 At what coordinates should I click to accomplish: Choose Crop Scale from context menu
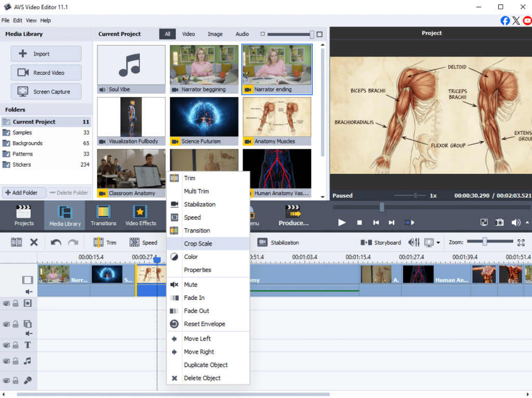(x=198, y=243)
